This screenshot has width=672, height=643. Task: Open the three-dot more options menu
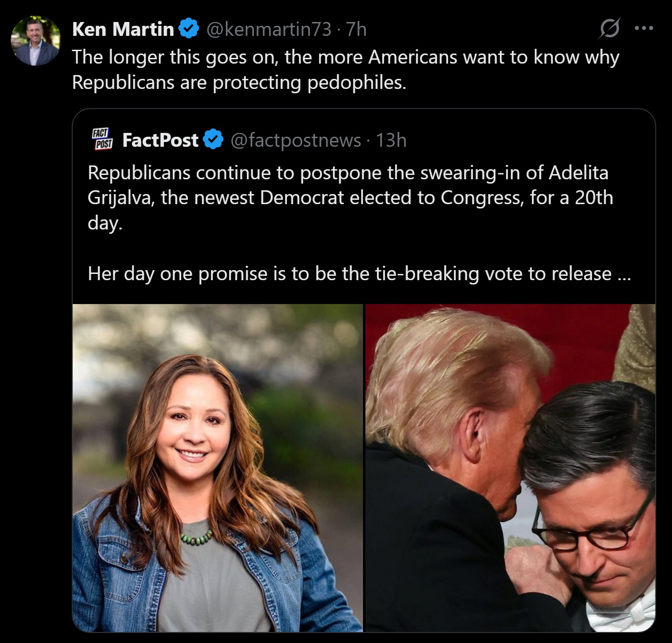click(x=644, y=29)
